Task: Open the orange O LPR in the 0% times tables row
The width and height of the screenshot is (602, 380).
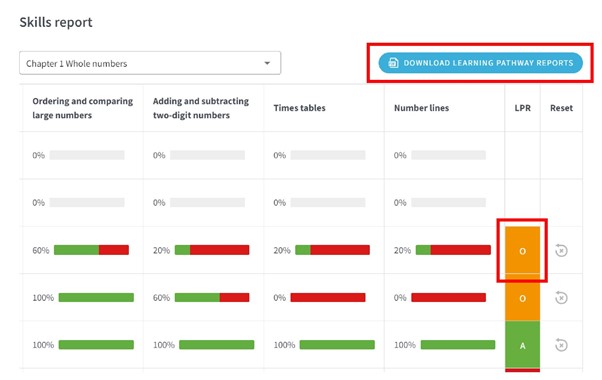Action: point(523,297)
